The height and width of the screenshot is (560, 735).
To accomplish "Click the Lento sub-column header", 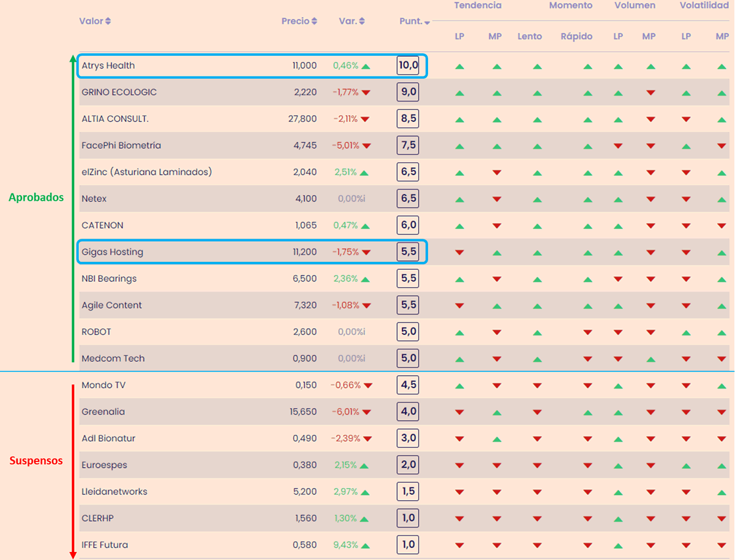I will (x=530, y=37).
